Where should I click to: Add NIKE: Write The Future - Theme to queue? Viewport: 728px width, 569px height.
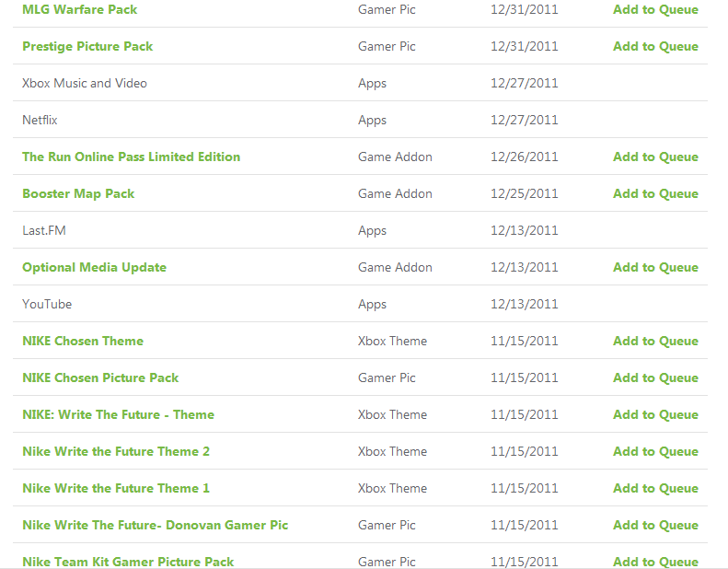[655, 415]
